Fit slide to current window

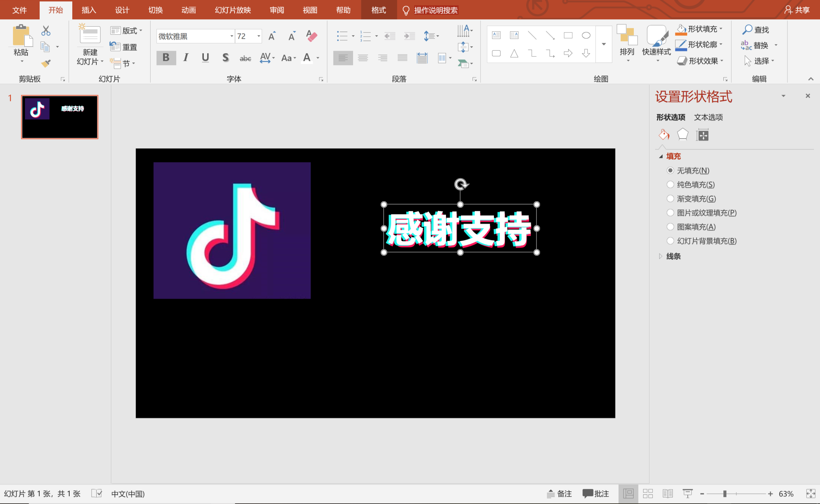point(810,494)
